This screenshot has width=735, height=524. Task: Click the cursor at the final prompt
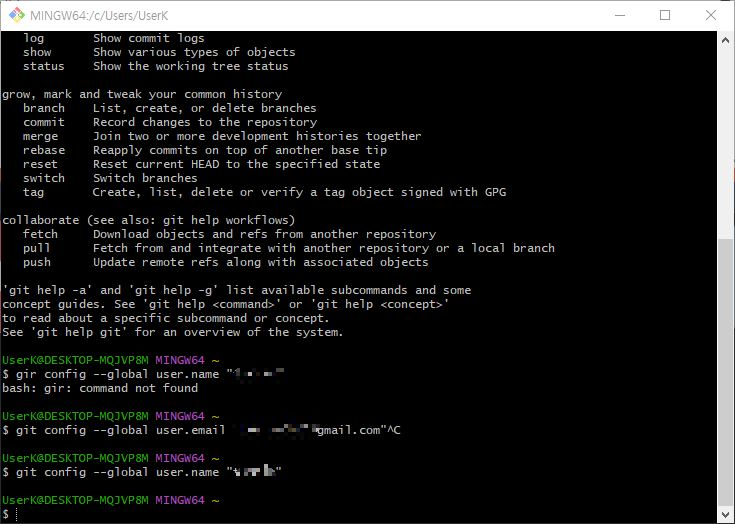(16, 514)
